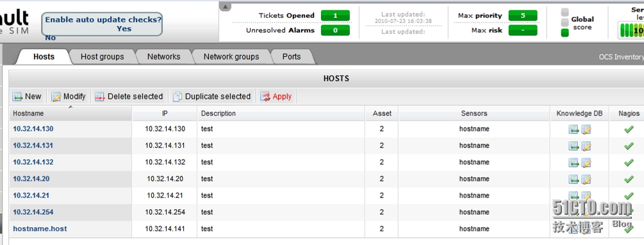
Task: Click Delete selected in the toolbar
Action: click(x=129, y=97)
